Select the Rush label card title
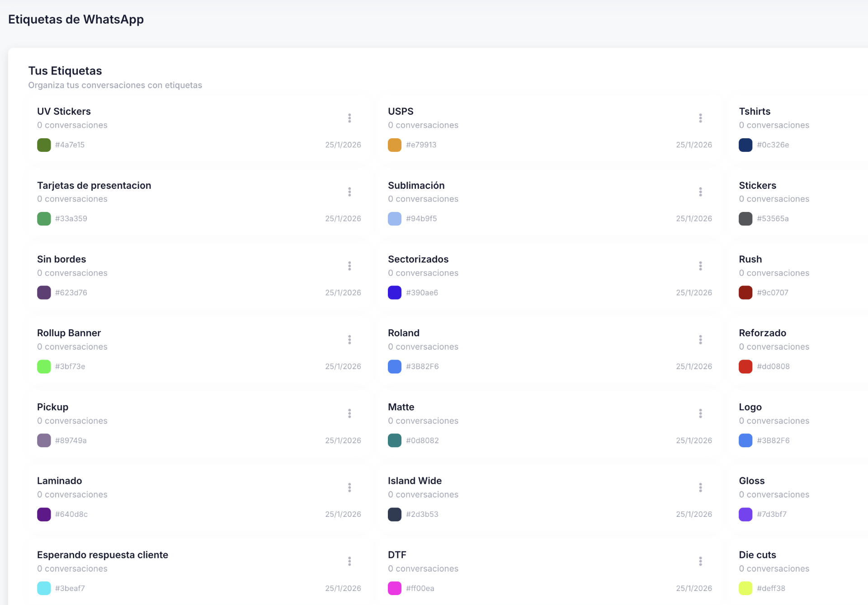868x605 pixels. tap(750, 259)
